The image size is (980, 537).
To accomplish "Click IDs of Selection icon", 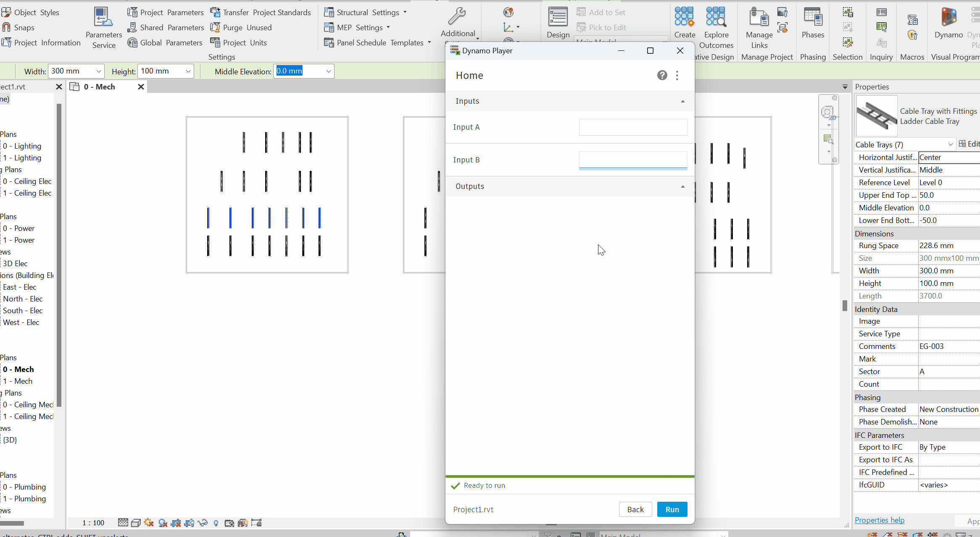I will 882,12.
